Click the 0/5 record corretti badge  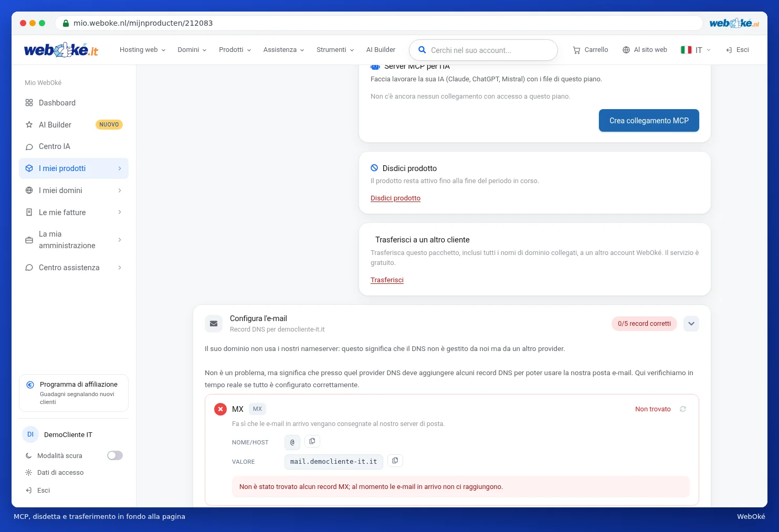tap(644, 324)
